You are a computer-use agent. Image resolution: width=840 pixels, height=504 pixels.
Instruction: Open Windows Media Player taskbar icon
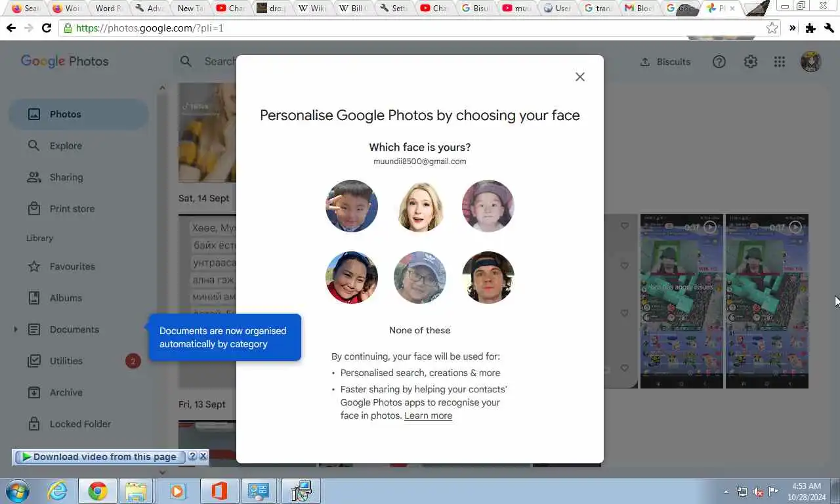(x=177, y=491)
